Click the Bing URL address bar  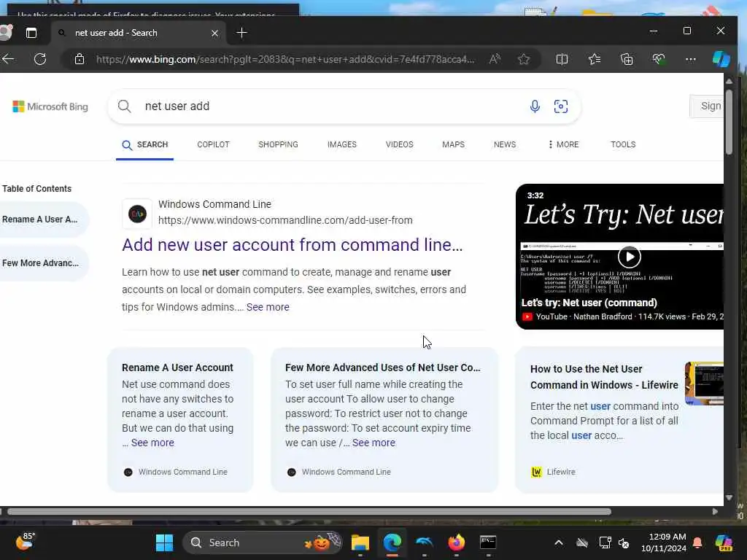(x=285, y=60)
